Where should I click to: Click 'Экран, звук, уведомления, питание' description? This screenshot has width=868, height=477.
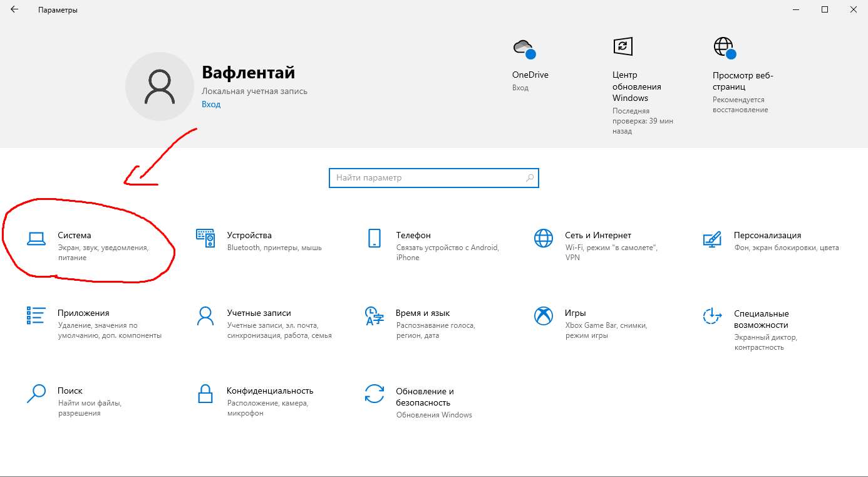tap(103, 253)
